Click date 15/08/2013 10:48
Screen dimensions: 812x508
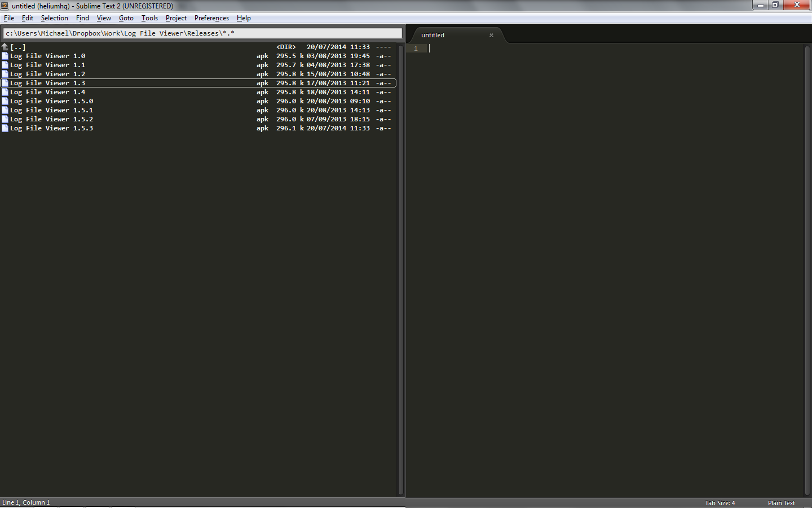click(338, 74)
